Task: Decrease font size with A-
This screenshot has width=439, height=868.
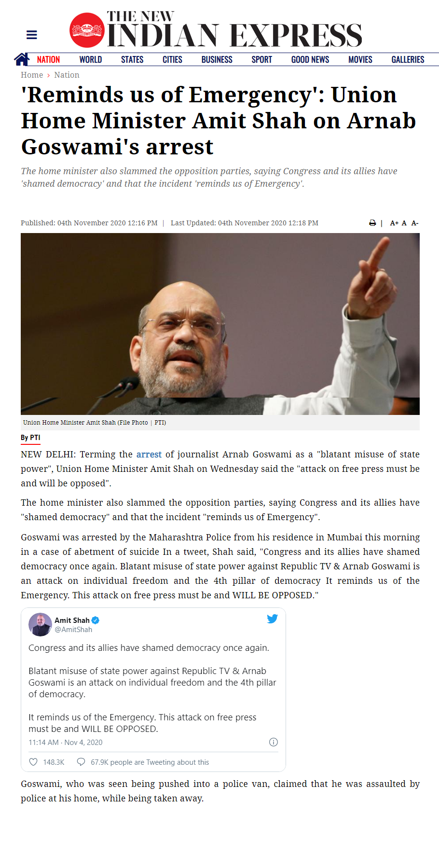Action: point(415,223)
